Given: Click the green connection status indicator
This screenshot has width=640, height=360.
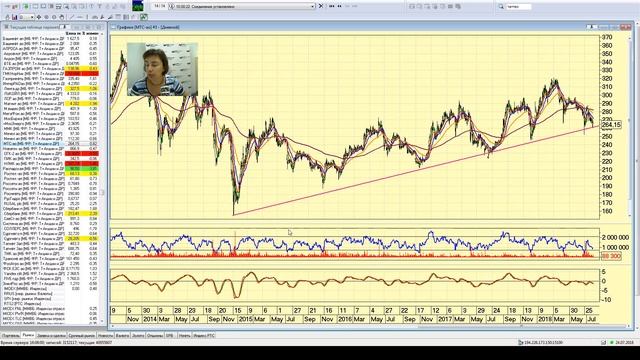Looking at the screenshot, I should coord(611,342).
